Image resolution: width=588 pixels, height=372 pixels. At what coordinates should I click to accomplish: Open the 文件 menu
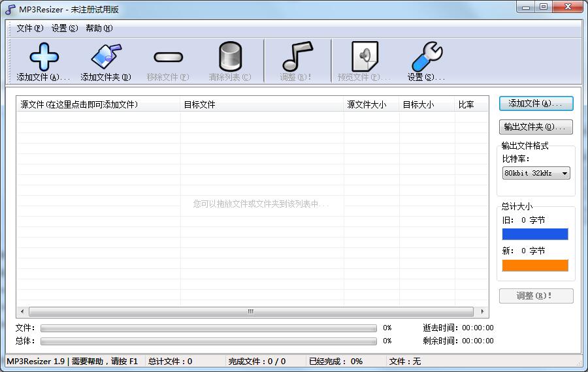coord(30,28)
